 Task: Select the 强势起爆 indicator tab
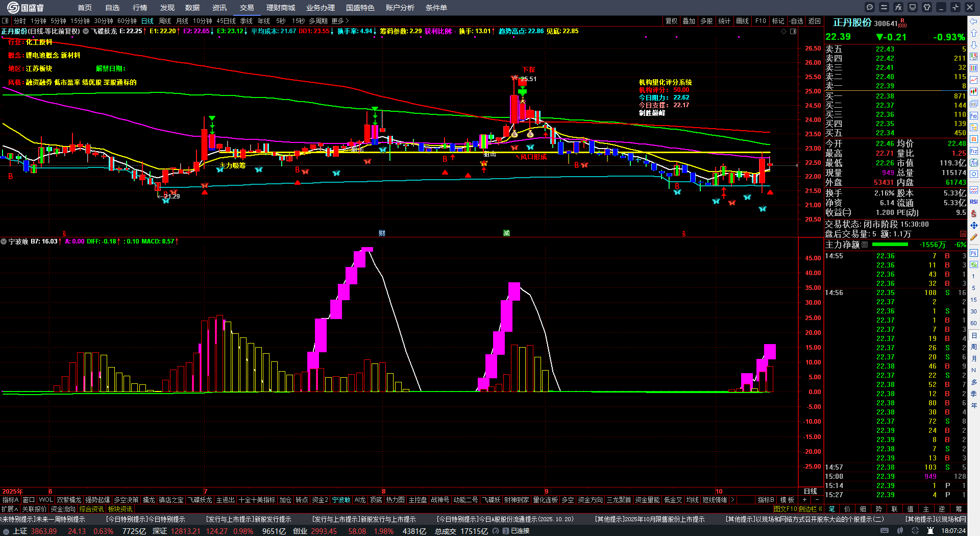click(97, 500)
